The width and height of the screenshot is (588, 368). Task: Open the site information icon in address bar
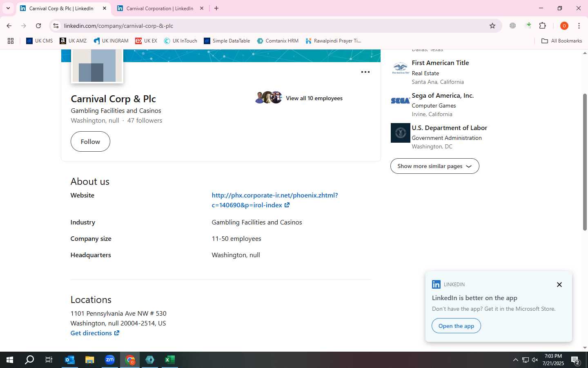56,26
